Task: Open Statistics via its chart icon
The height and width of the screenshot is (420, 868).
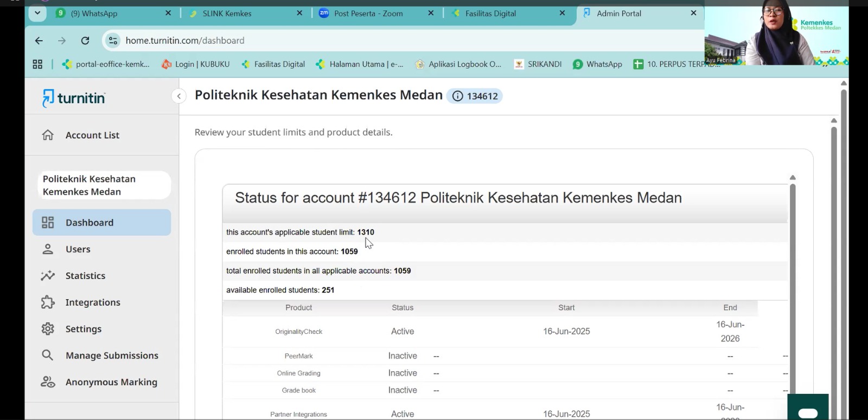Action: click(48, 276)
